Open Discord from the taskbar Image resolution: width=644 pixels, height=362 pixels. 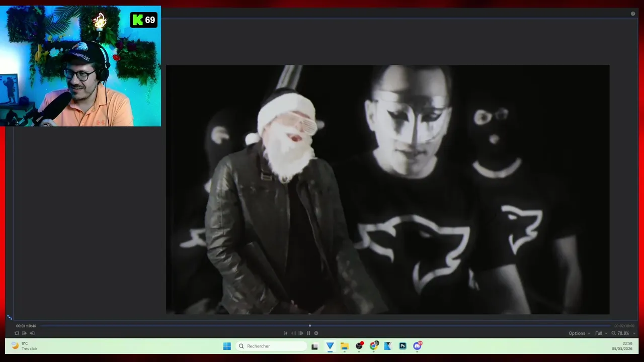tap(417, 346)
